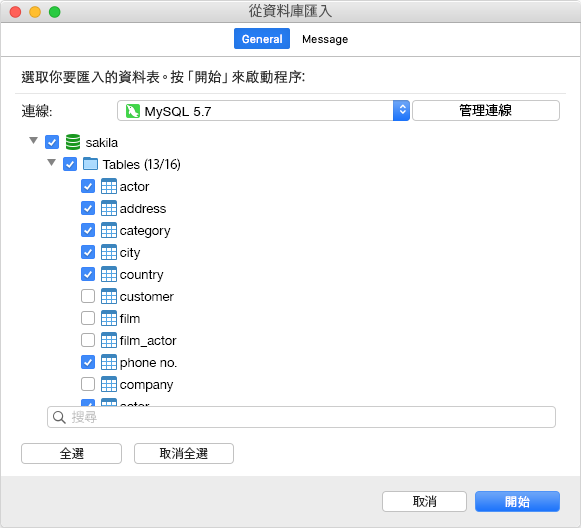Viewport: 581px width, 528px height.
Task: Click the customer table icon
Action: click(109, 296)
